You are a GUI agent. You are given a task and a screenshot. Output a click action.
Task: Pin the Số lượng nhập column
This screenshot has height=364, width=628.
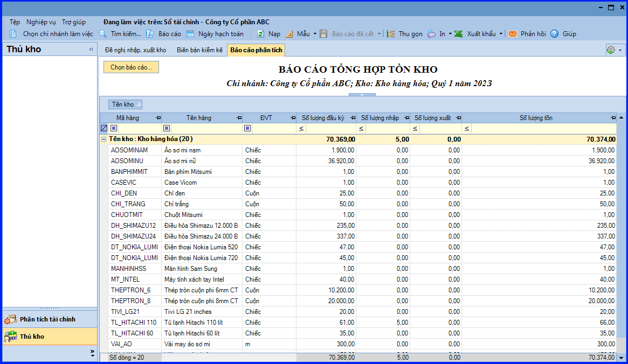pos(407,118)
